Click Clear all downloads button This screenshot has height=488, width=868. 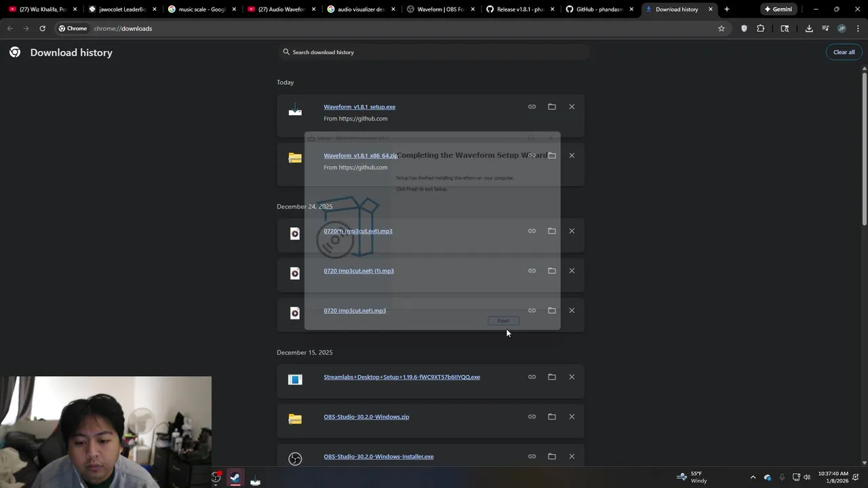click(x=844, y=52)
